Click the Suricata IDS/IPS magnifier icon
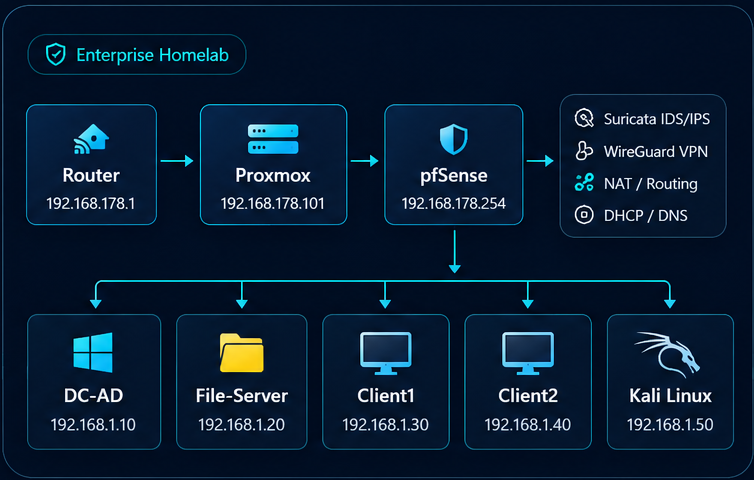 584,118
